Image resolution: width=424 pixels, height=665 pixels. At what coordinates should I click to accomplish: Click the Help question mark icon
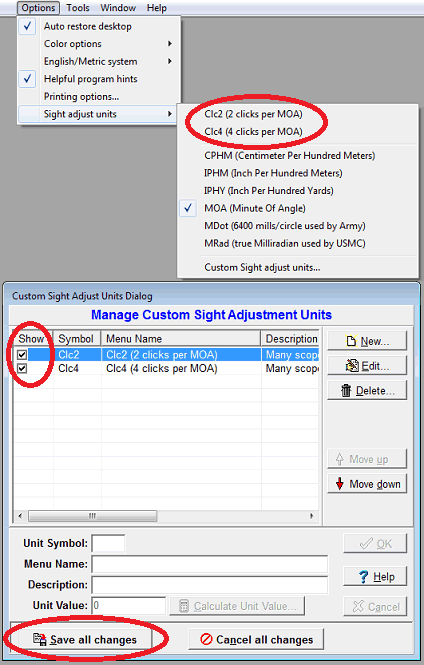(x=363, y=577)
